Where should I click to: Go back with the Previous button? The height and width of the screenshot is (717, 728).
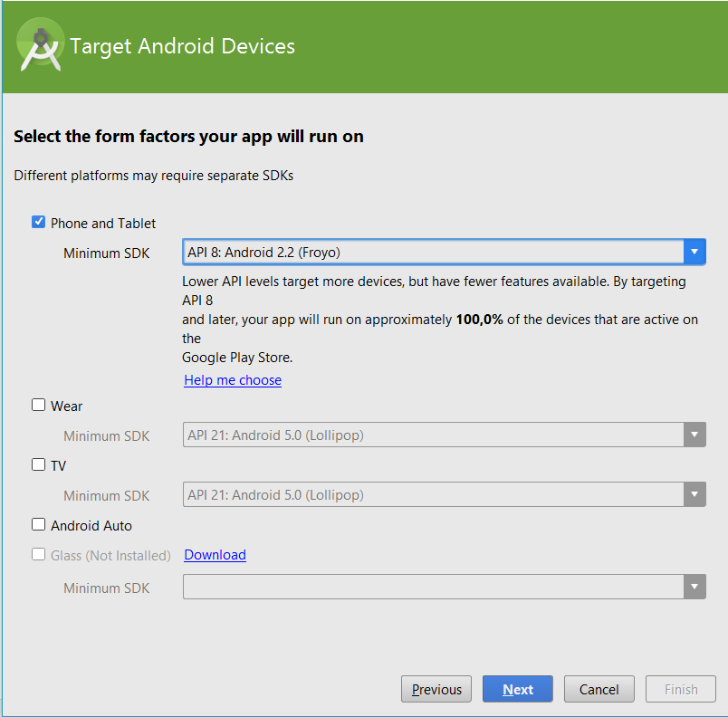(x=436, y=689)
